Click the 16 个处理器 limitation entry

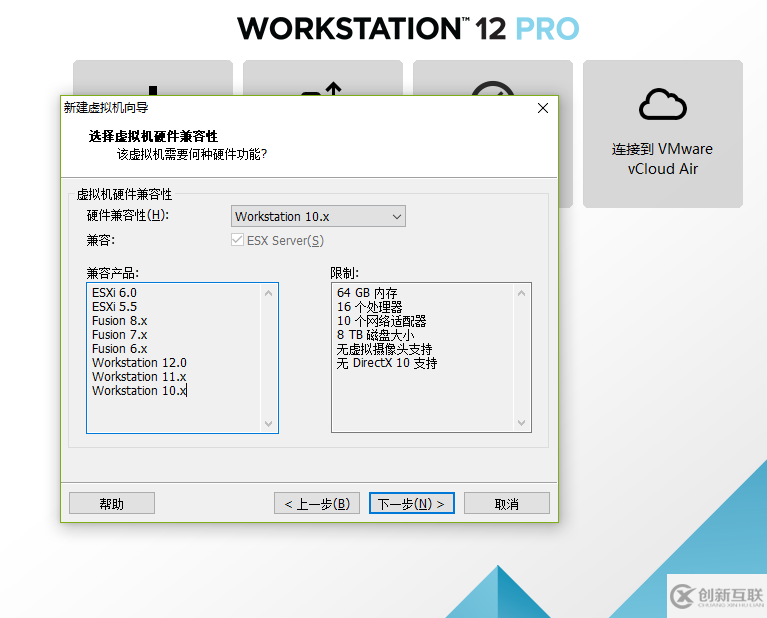tap(369, 307)
